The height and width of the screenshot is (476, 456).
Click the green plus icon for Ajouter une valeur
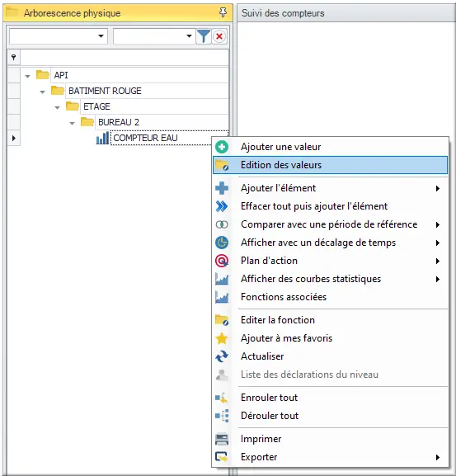(222, 147)
